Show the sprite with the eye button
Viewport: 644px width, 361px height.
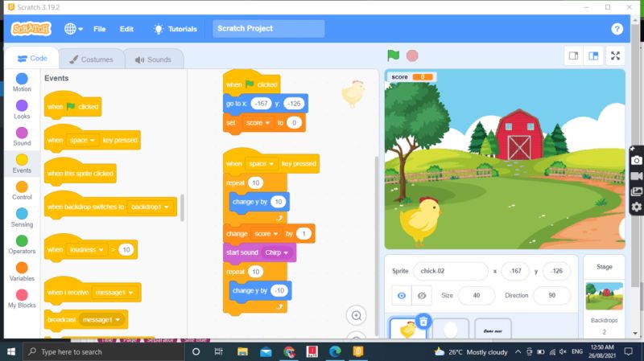401,295
